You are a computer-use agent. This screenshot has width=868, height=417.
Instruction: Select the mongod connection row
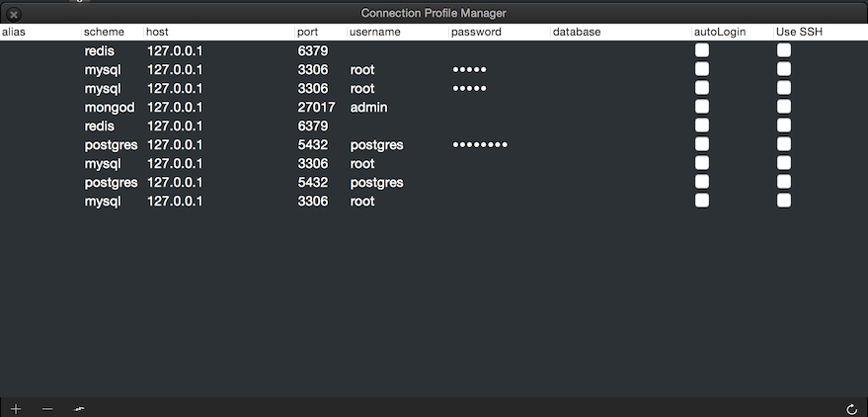pos(109,107)
